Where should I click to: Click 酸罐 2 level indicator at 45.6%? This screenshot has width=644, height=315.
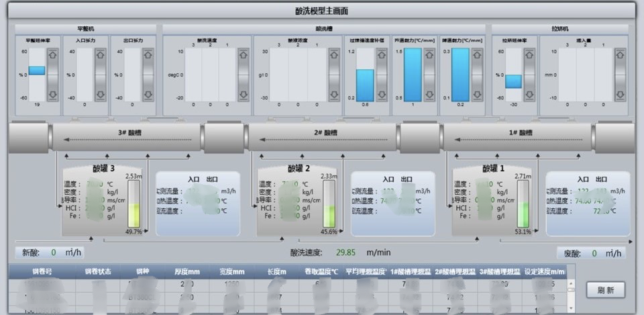tap(329, 204)
